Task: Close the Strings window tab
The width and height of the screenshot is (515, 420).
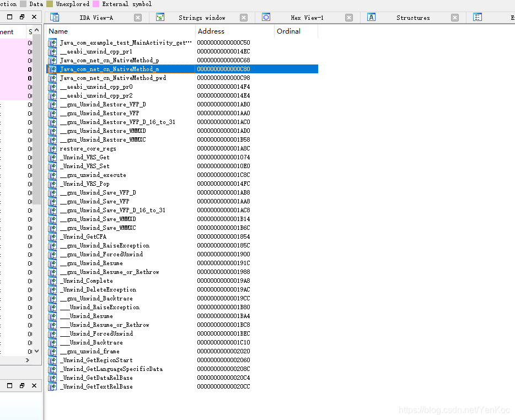Action: click(244, 18)
